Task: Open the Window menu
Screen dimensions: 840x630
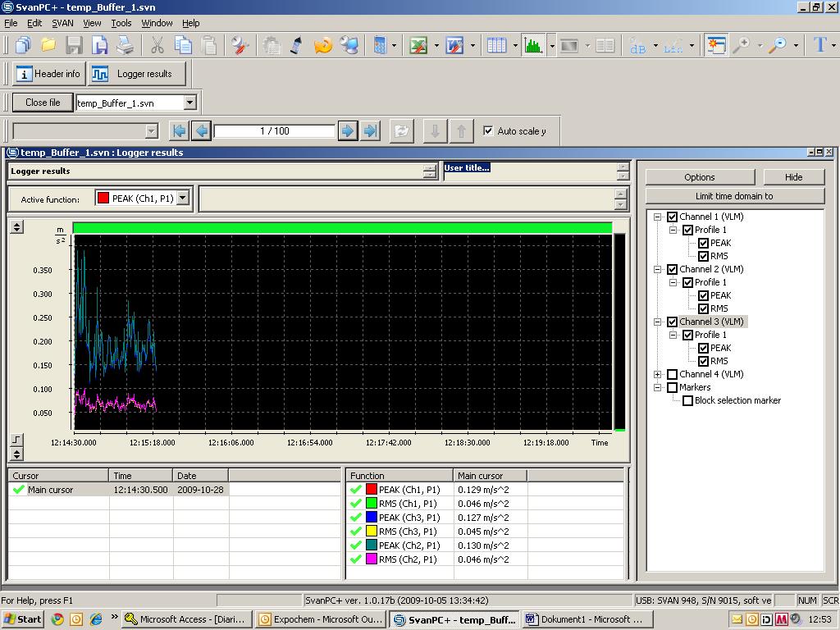Action: 157,23
